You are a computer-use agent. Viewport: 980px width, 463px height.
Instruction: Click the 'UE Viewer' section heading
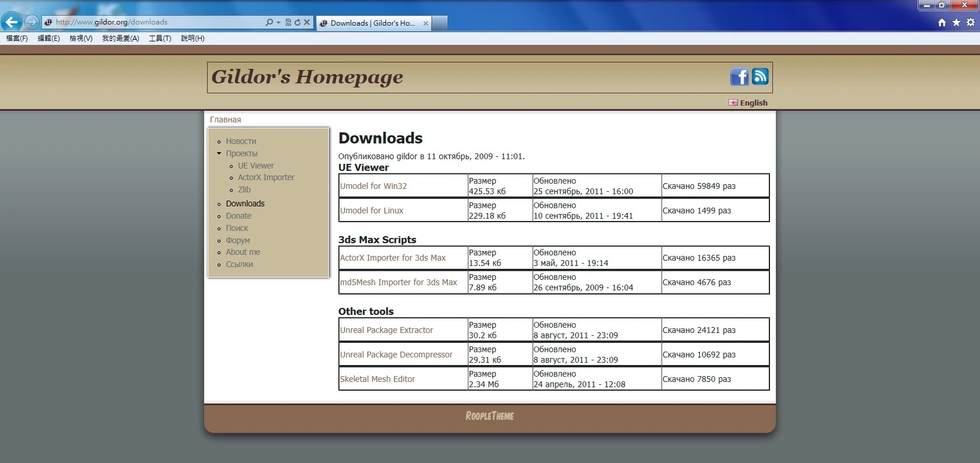(363, 167)
